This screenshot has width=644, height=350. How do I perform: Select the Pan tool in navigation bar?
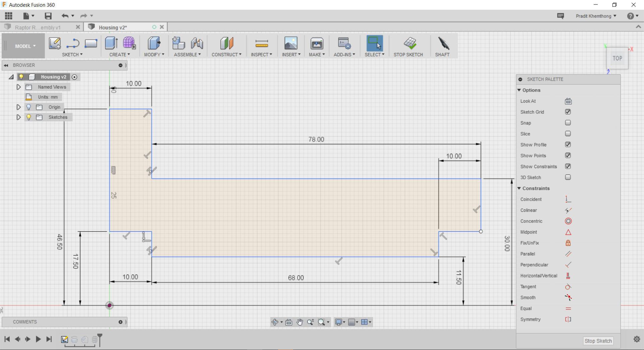click(x=300, y=322)
